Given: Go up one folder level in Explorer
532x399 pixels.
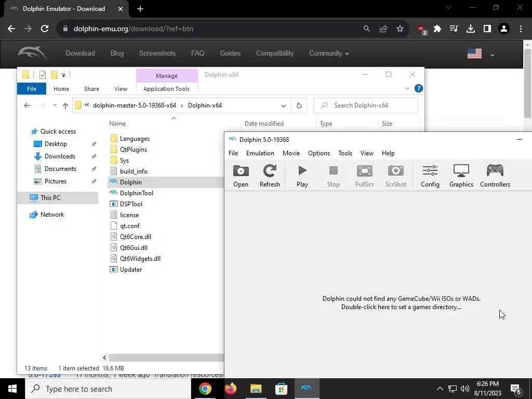Looking at the screenshot, I should (x=65, y=105).
